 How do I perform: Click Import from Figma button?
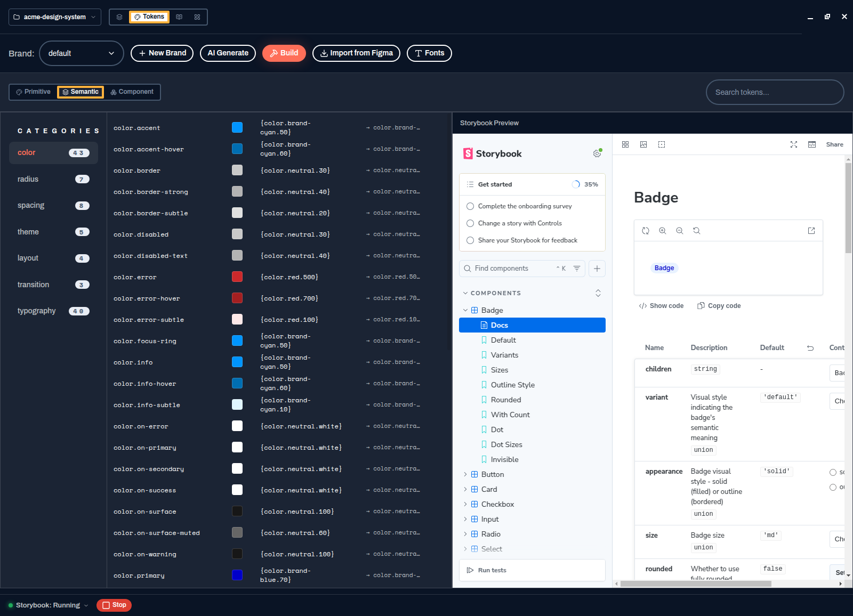click(x=356, y=53)
